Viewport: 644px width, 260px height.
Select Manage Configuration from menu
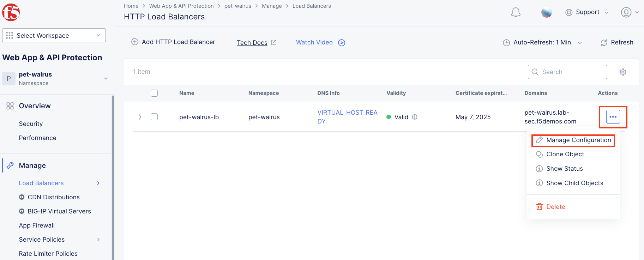573,140
